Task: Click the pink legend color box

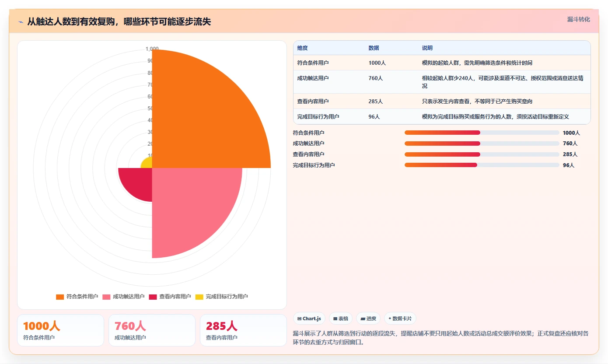Action: [x=106, y=297]
